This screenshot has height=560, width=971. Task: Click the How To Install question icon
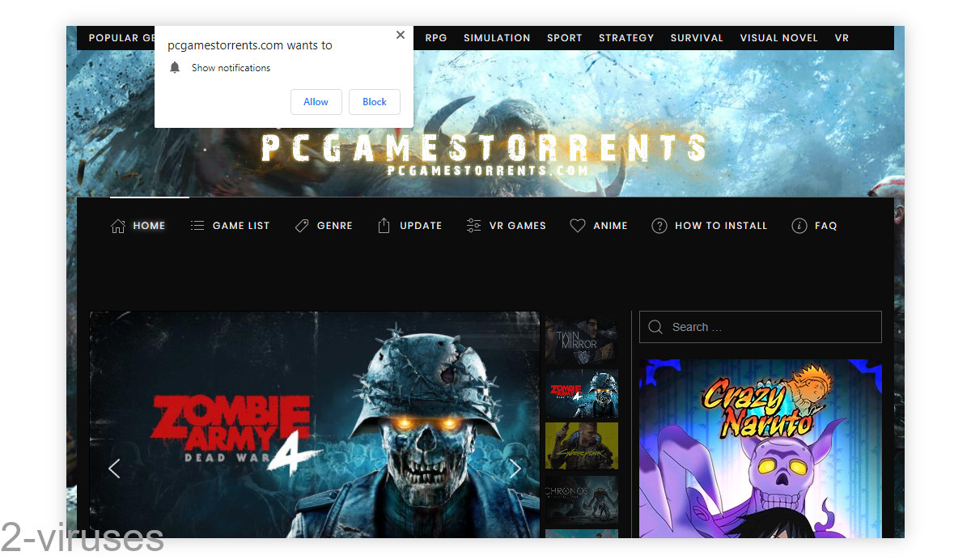point(659,226)
